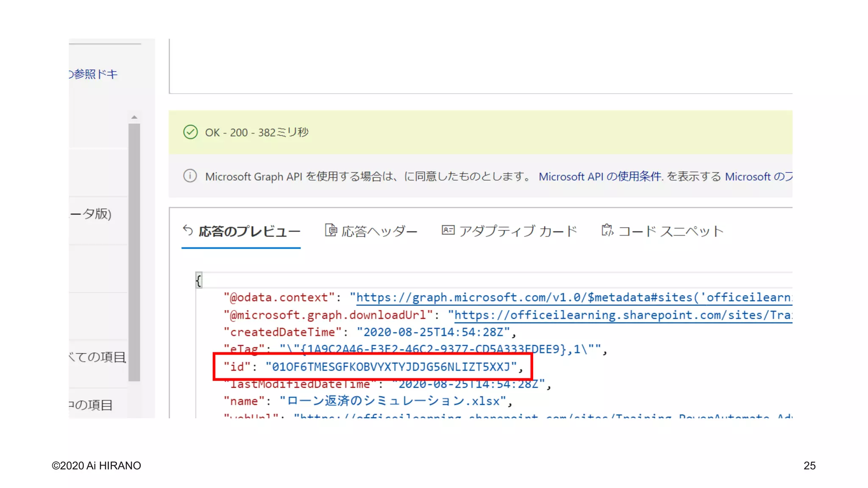This screenshot has height=488, width=868.
Task: Click the 参照ドキ sidebar link
Action: click(94, 74)
